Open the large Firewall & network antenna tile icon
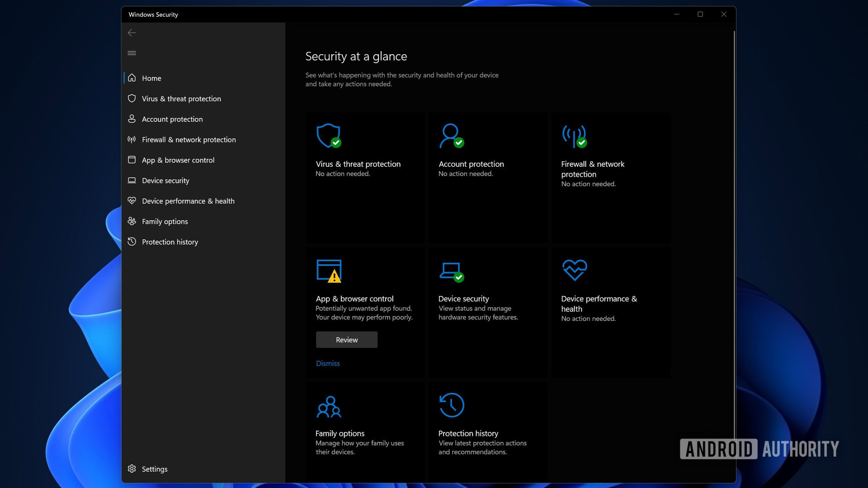The image size is (868, 488). (x=574, y=136)
